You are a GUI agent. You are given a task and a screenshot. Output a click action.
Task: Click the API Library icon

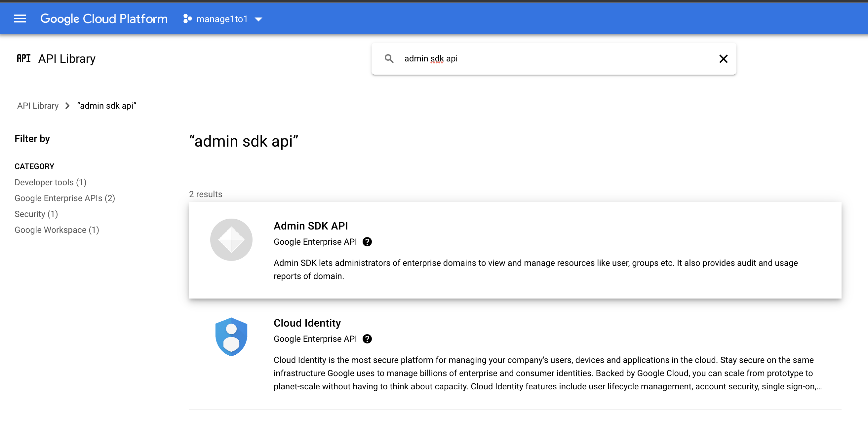click(23, 58)
